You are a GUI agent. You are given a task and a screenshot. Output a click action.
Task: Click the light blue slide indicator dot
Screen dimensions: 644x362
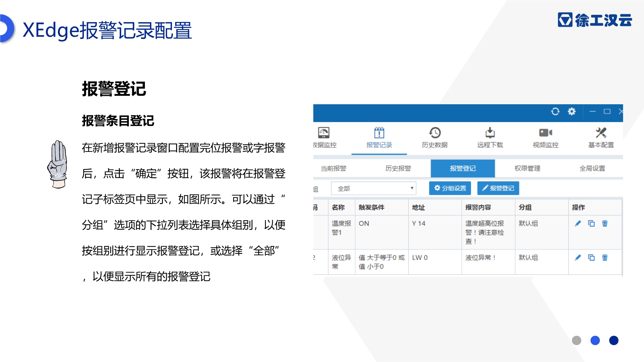click(595, 340)
